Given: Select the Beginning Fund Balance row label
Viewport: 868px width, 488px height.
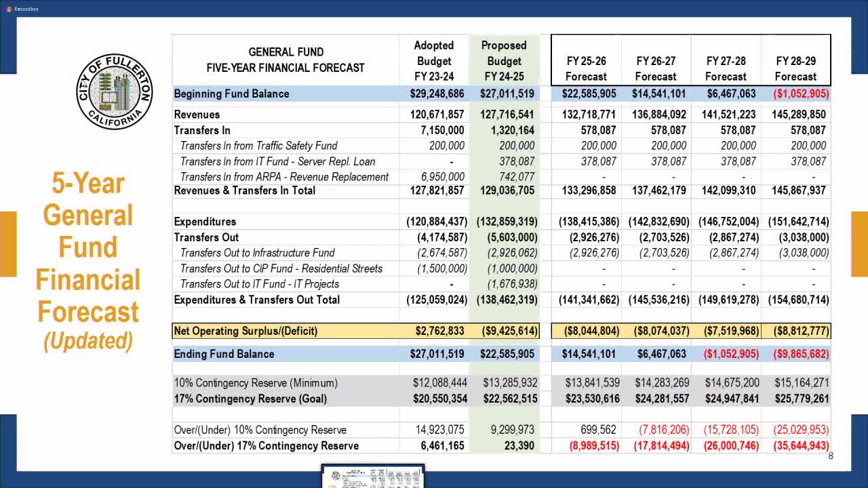Looking at the screenshot, I should [231, 94].
